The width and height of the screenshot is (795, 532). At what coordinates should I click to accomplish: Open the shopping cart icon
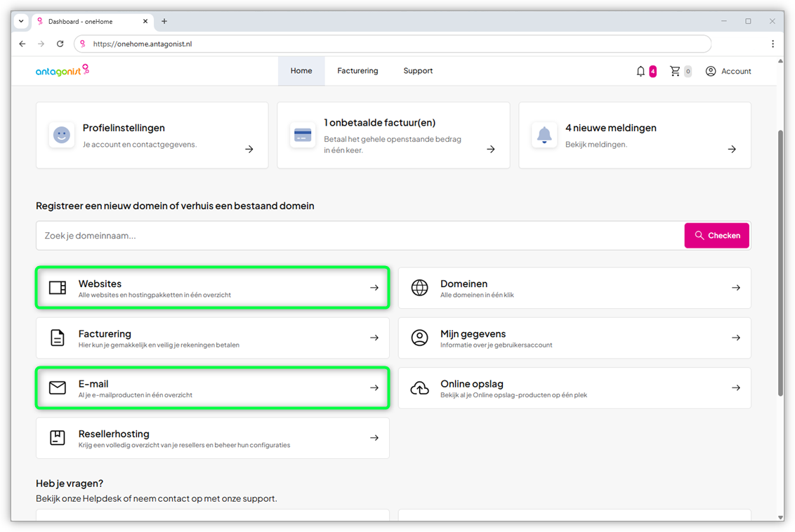point(675,71)
